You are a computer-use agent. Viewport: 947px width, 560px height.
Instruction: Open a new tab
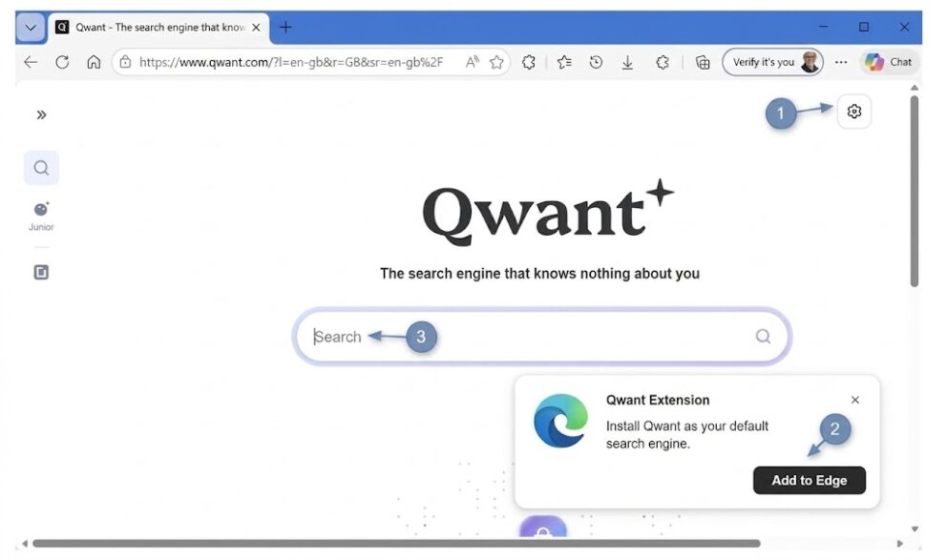[x=285, y=27]
